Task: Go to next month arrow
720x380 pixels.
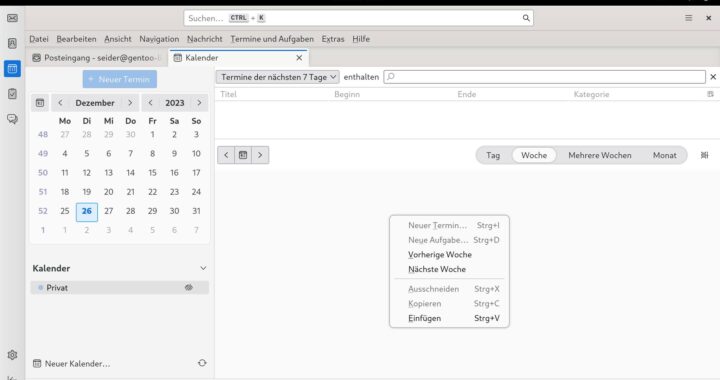Action: [130, 103]
